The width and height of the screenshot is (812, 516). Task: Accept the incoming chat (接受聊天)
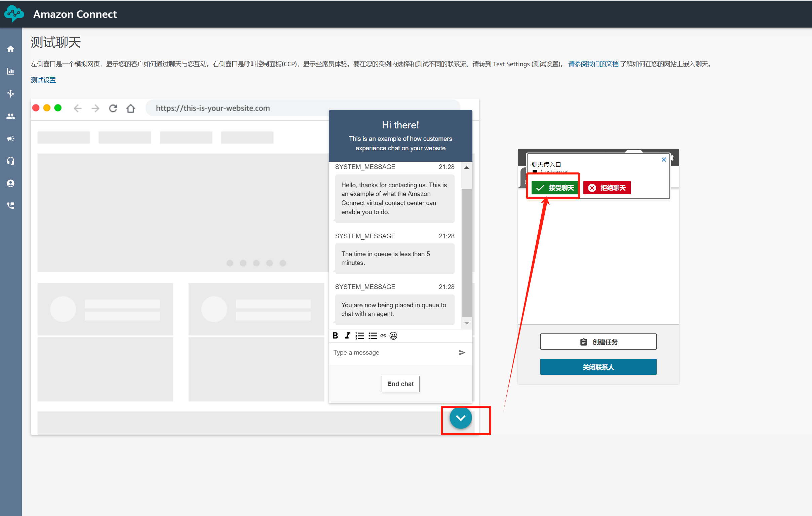click(555, 188)
